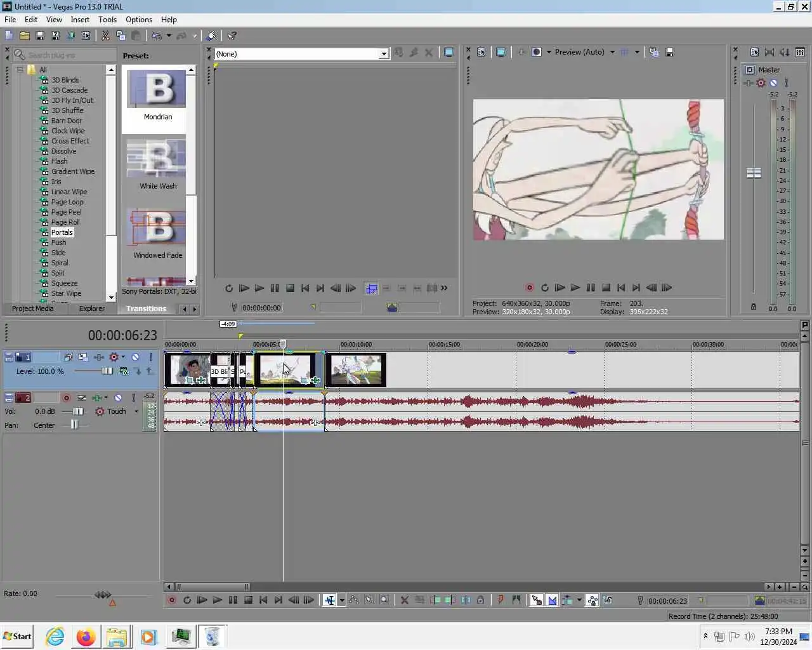Viewport: 812px width, 650px height.
Task: Open track 1 Track Motion
Action: [x=83, y=357]
